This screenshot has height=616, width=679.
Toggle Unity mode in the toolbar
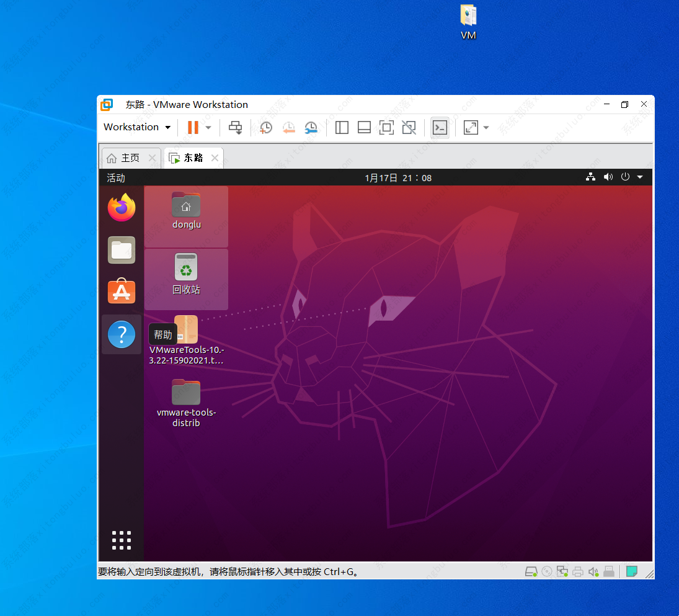click(409, 128)
